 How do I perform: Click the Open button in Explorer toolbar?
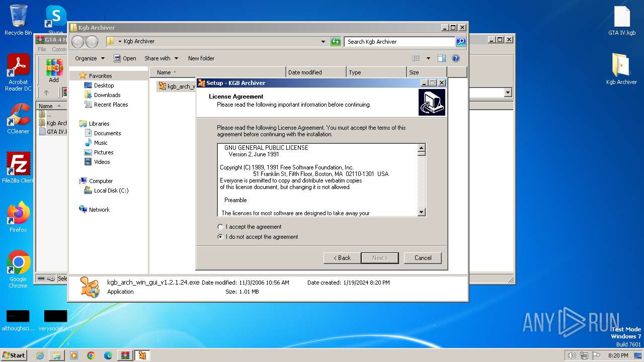click(x=125, y=58)
